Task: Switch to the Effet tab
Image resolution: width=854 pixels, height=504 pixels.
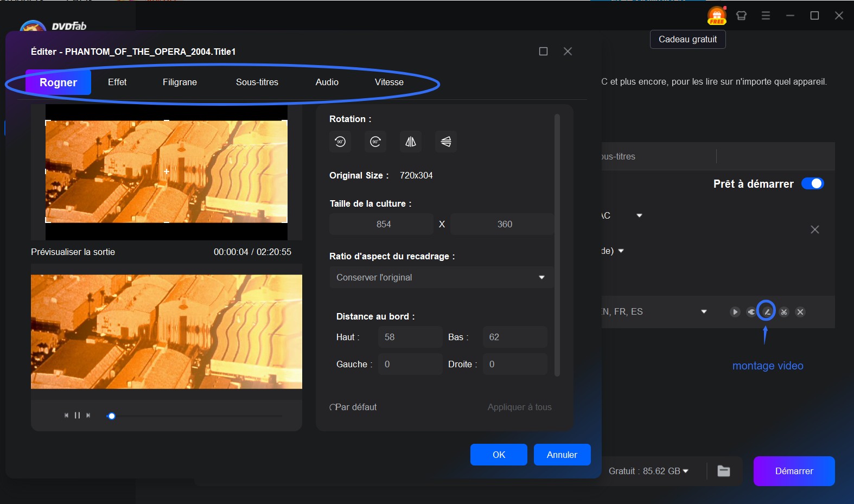Action: 117,82
